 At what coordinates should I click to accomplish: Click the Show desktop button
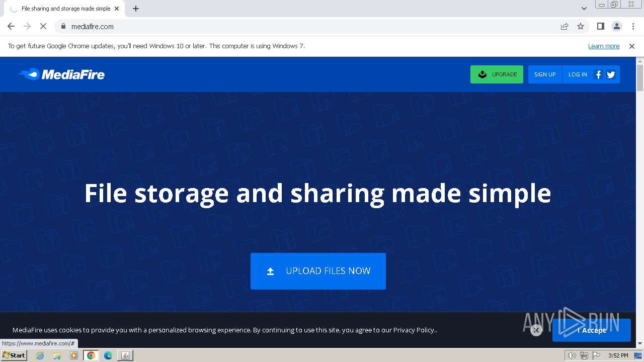638,355
